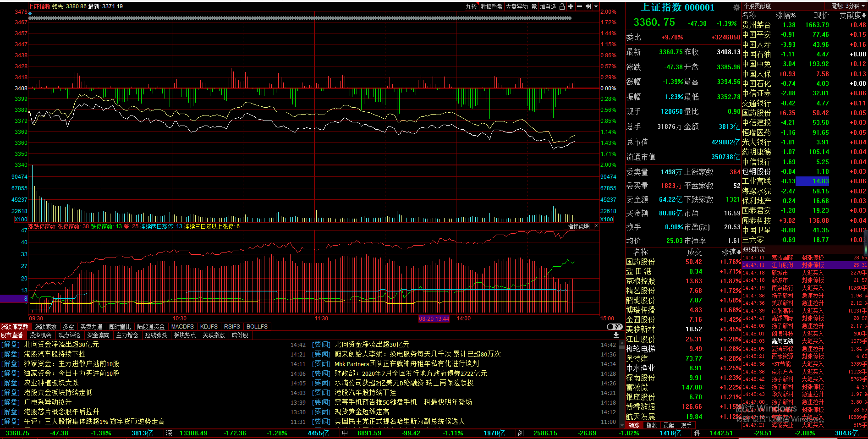Toggle the 弹 popup switch

pos(615,327)
